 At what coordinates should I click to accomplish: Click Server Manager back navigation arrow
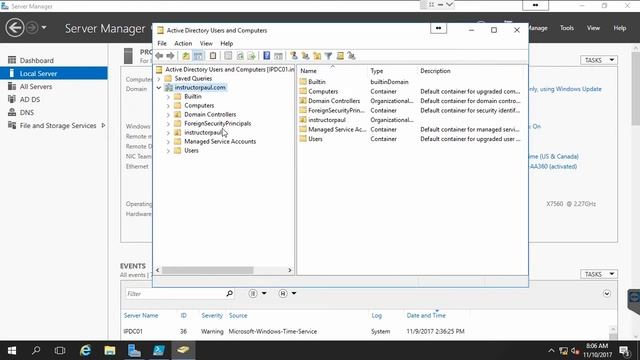pos(15,28)
